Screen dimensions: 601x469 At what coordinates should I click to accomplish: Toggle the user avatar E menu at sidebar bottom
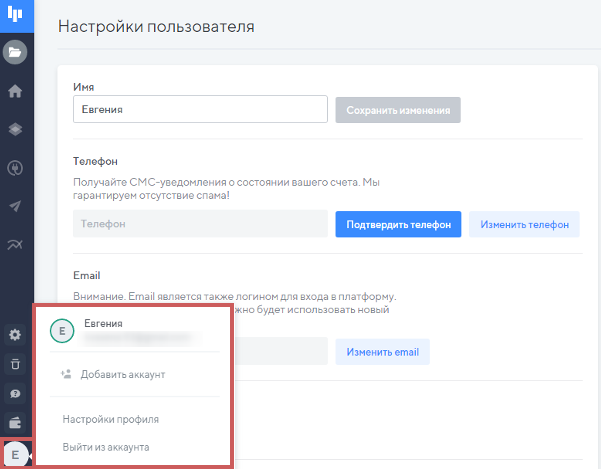point(16,454)
